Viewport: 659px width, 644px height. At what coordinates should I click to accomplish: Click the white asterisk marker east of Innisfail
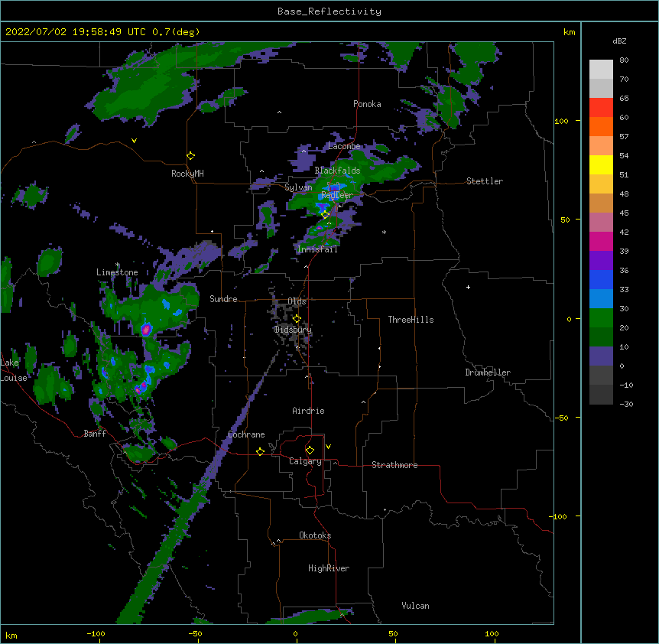384,232
